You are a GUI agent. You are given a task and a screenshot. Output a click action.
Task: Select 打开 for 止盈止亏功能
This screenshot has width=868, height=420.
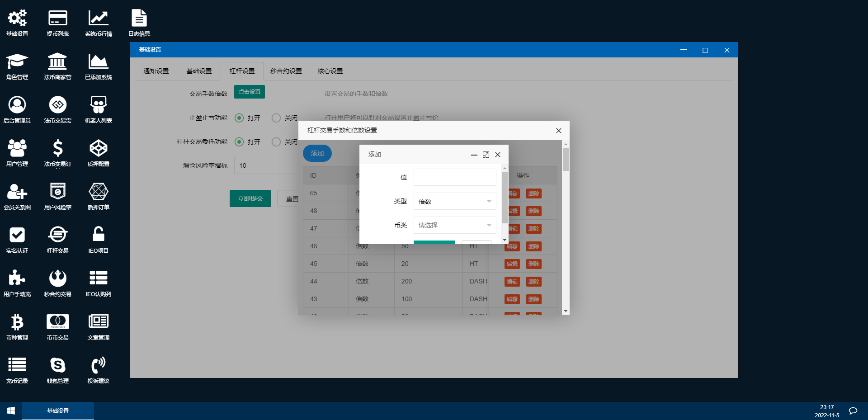pos(239,118)
